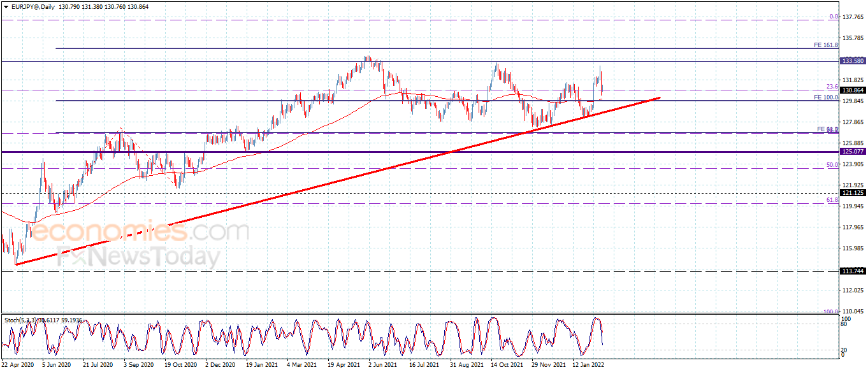Click the 110.045 price axis value
The image size is (868, 372).
[853, 311]
